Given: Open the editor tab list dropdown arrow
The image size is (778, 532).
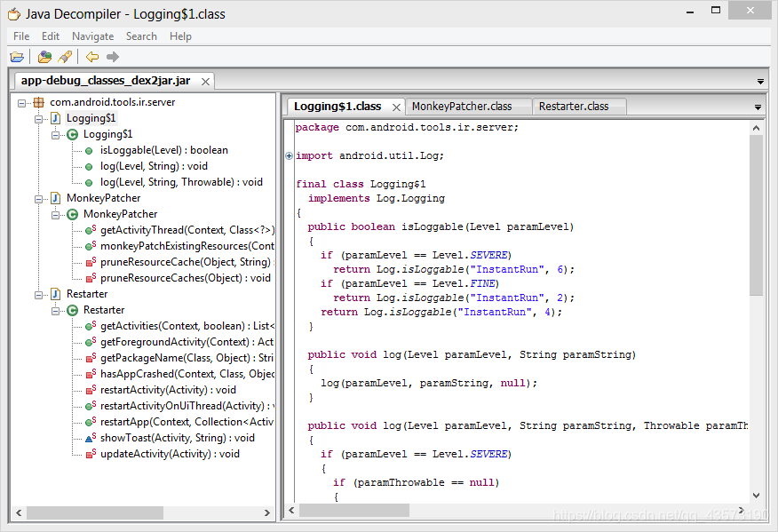Looking at the screenshot, I should [x=758, y=107].
